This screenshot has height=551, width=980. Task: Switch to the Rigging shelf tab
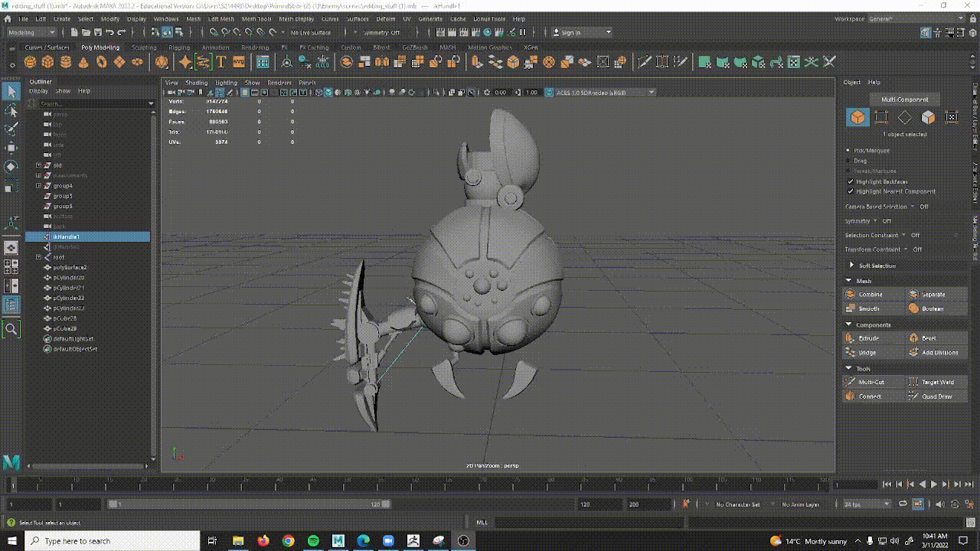coord(179,47)
